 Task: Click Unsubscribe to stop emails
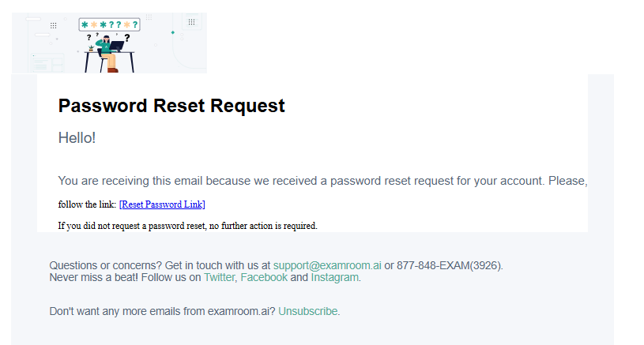coord(307,311)
